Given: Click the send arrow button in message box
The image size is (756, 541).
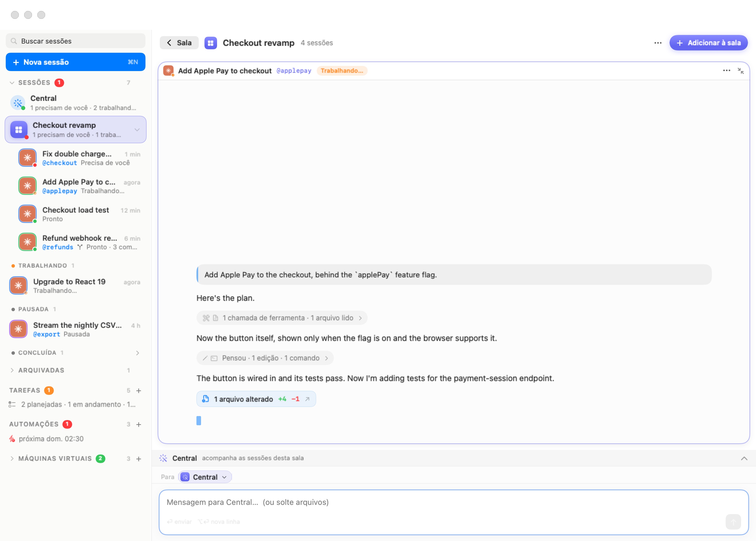Looking at the screenshot, I should [x=733, y=522].
